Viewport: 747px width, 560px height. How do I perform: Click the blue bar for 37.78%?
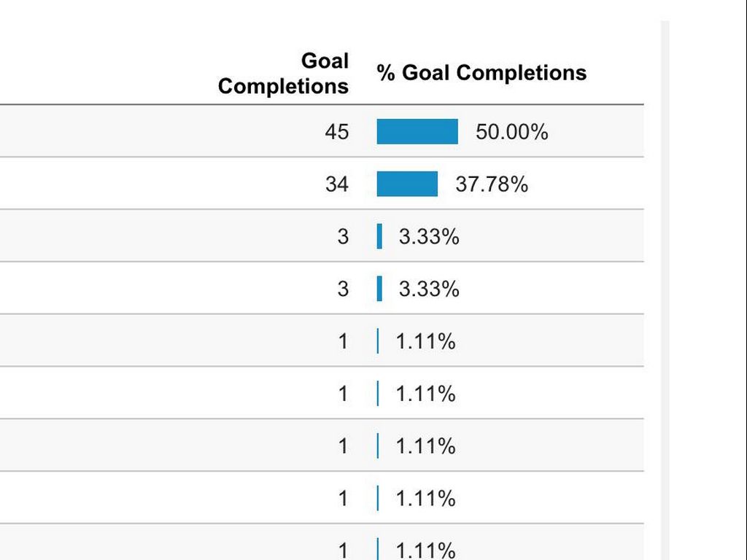coord(407,184)
